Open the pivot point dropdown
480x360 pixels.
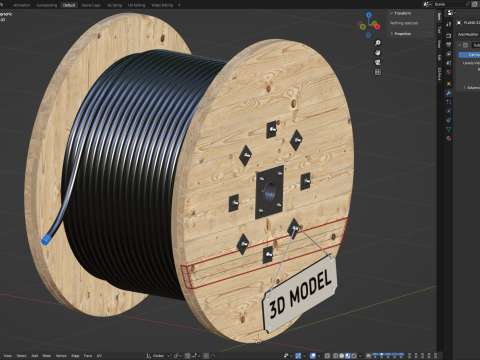tap(177, 356)
